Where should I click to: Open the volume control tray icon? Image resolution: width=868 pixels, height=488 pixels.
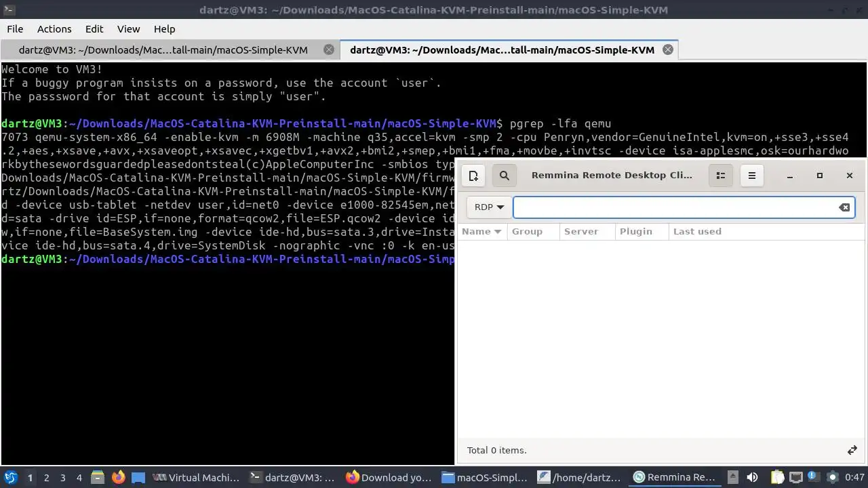click(x=752, y=477)
